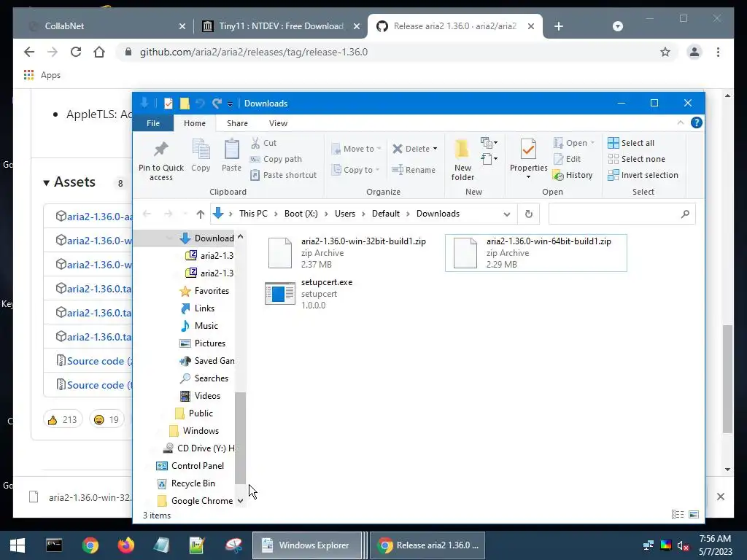Switch to the Share ribbon tab
This screenshot has width=747, height=560.
point(237,123)
